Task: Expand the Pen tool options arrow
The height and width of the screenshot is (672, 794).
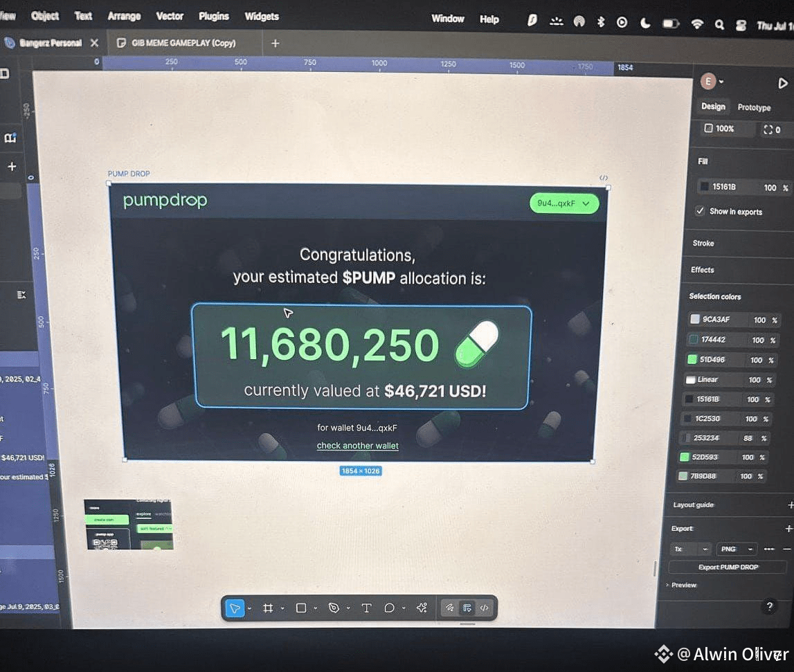Action: click(348, 609)
